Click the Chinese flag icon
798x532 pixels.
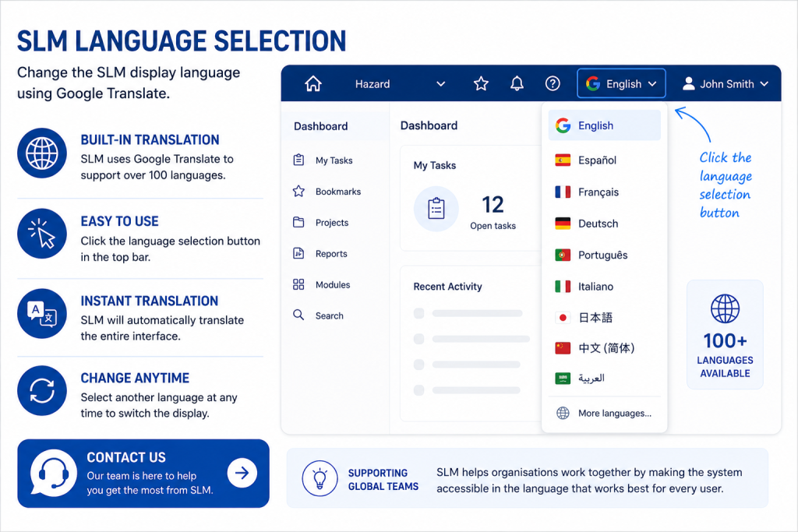coord(563,348)
